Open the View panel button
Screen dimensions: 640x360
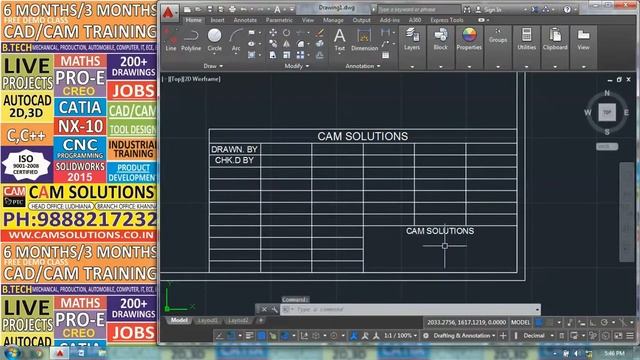[583, 40]
